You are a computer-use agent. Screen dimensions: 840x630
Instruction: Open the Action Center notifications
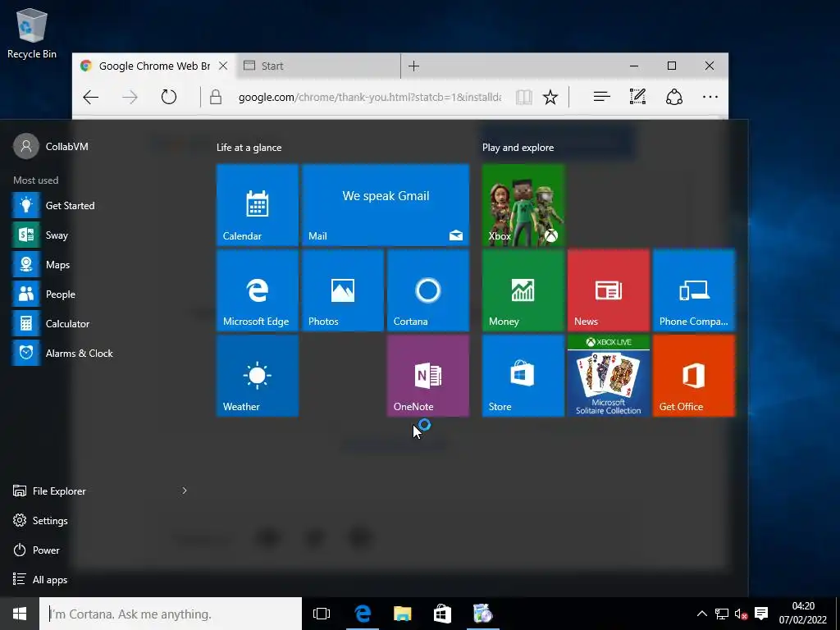point(761,614)
